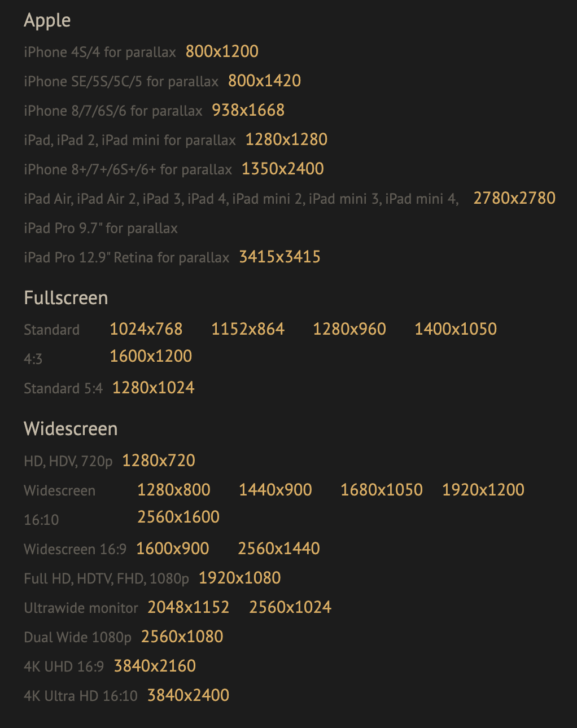The width and height of the screenshot is (577, 728).
Task: Click the 1280x1024 standard 5:4 resolution
Action: [x=153, y=388]
